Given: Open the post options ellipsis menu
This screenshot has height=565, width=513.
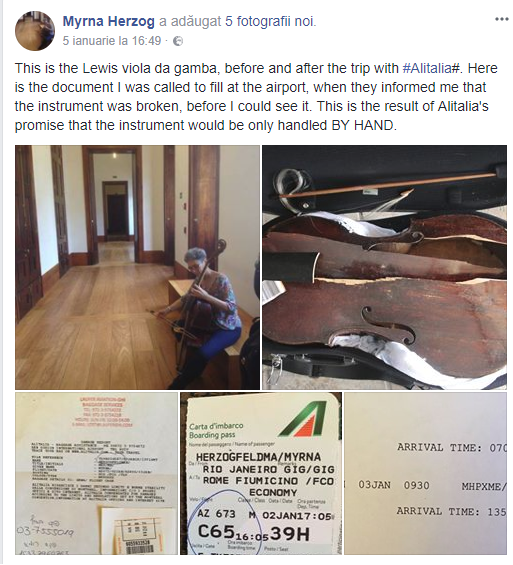Looking at the screenshot, I should pyautogui.click(x=501, y=19).
